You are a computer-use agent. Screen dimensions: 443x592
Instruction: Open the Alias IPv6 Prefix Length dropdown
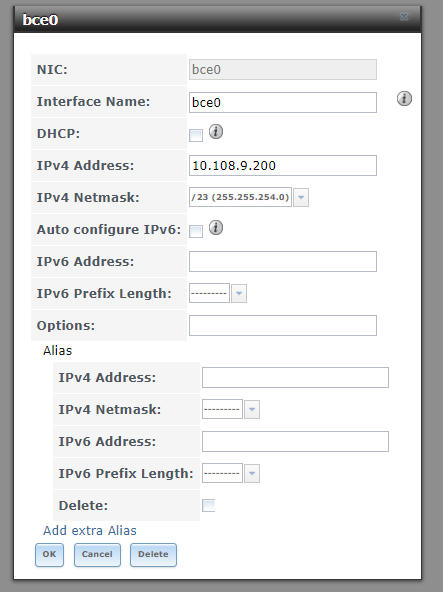[x=252, y=473]
